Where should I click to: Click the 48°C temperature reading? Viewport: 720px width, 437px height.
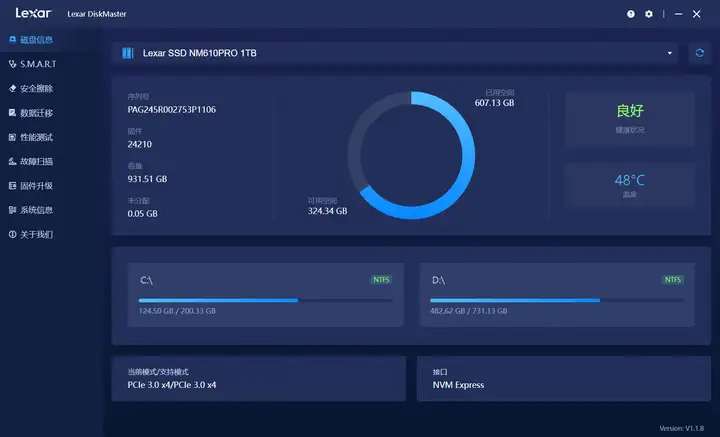(x=630, y=180)
